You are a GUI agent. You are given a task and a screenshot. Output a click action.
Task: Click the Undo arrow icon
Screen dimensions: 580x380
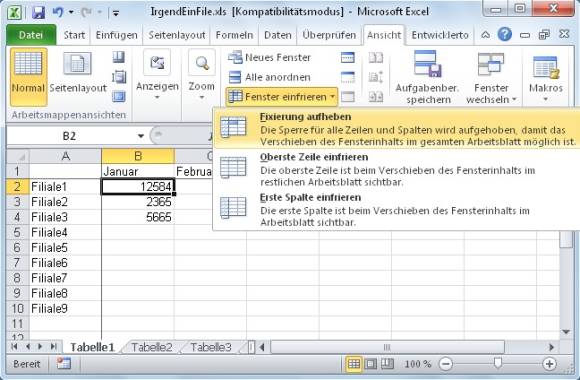click(58, 13)
